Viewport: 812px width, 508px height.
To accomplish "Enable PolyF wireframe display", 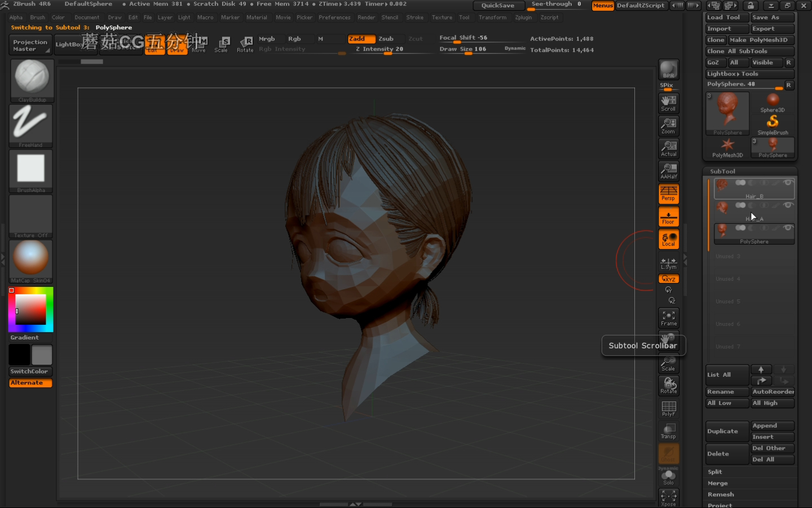I will (x=668, y=409).
